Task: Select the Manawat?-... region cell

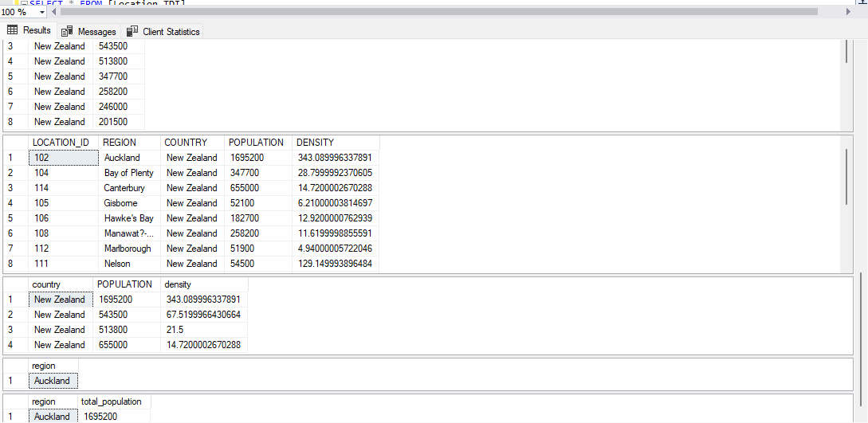Action: coord(130,233)
